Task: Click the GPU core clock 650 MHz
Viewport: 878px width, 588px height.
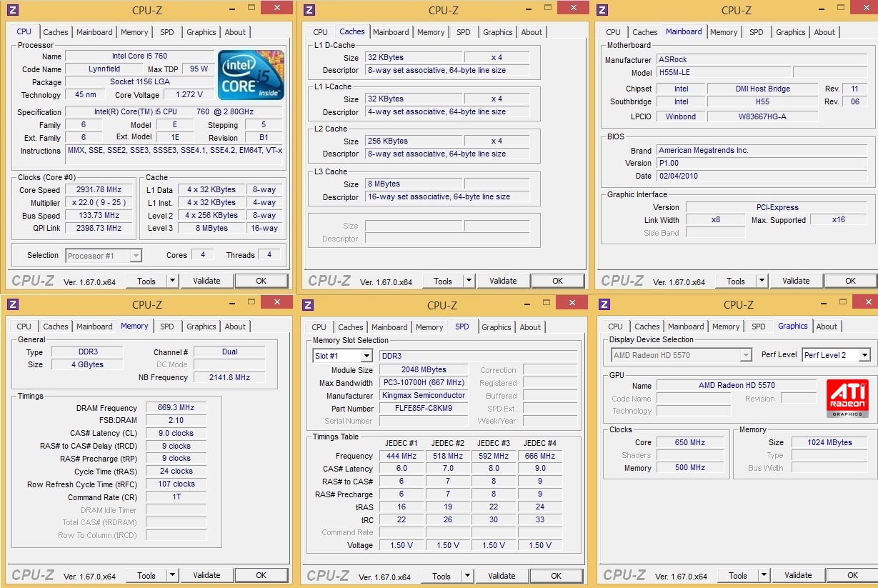Action: (690, 443)
